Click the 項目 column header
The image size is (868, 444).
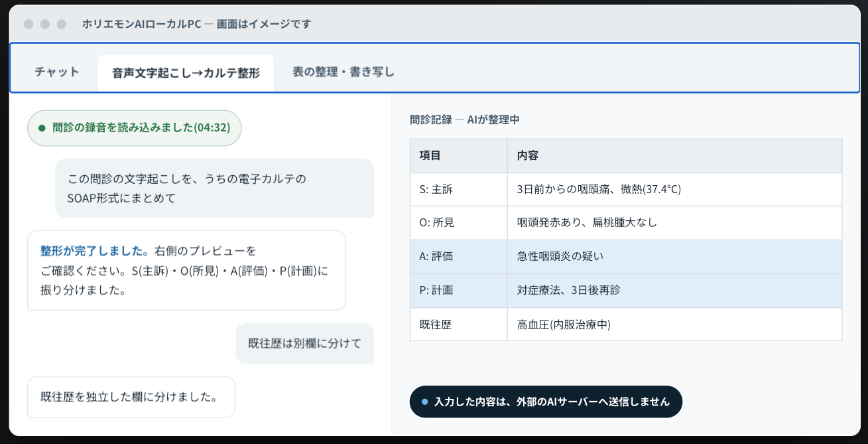(458, 156)
